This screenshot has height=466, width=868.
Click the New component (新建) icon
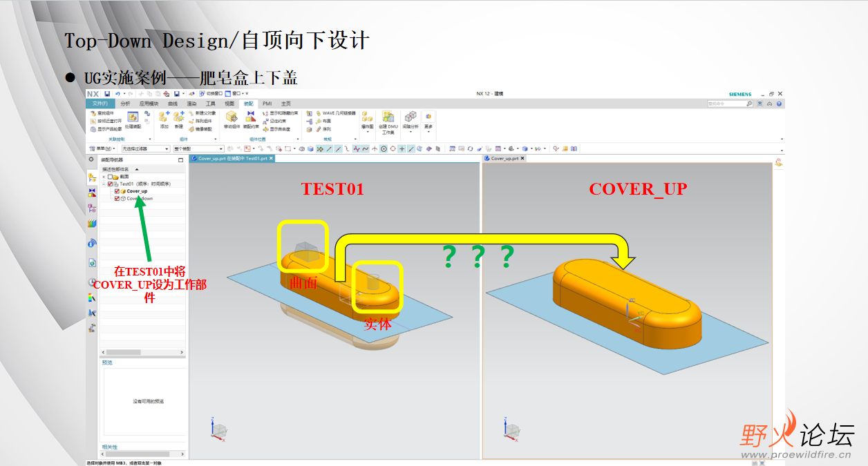coord(178,120)
